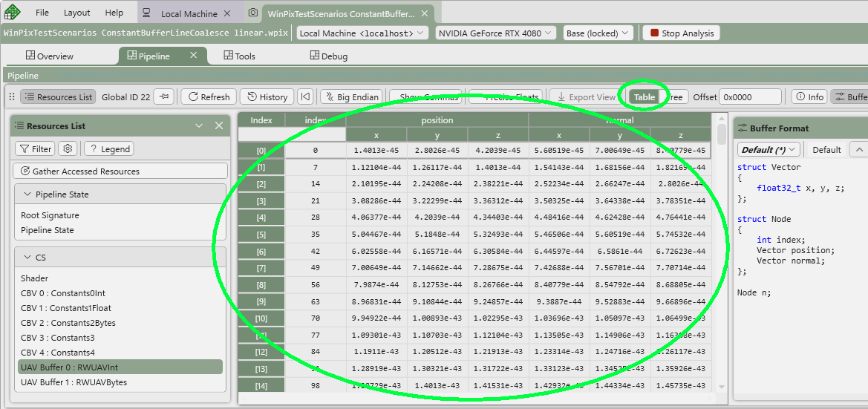Image resolution: width=868 pixels, height=409 pixels.
Task: Open the Legend help button
Action: click(x=109, y=149)
